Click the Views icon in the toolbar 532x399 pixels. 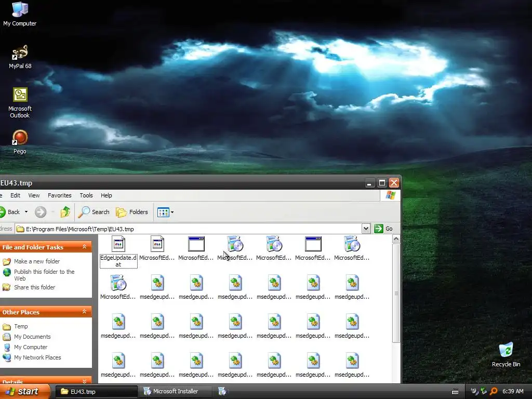pyautogui.click(x=163, y=212)
